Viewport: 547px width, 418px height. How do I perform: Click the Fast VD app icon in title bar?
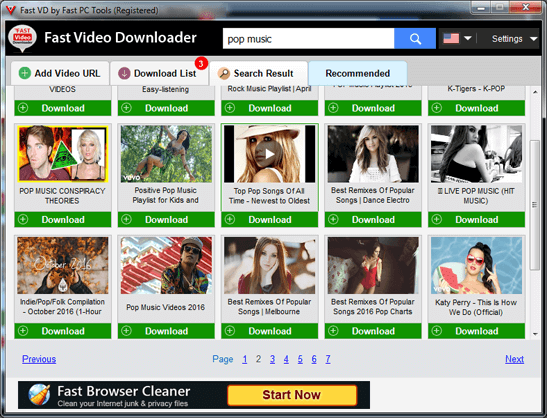pos(11,10)
